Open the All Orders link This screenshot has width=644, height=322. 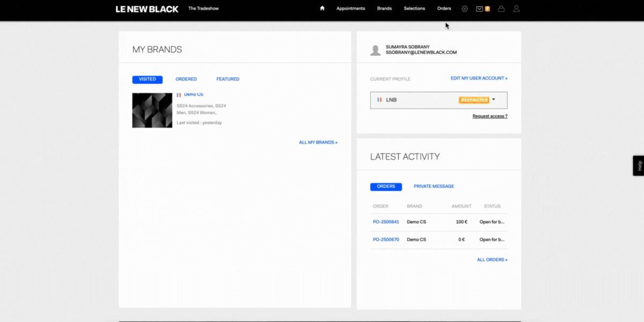(492, 260)
